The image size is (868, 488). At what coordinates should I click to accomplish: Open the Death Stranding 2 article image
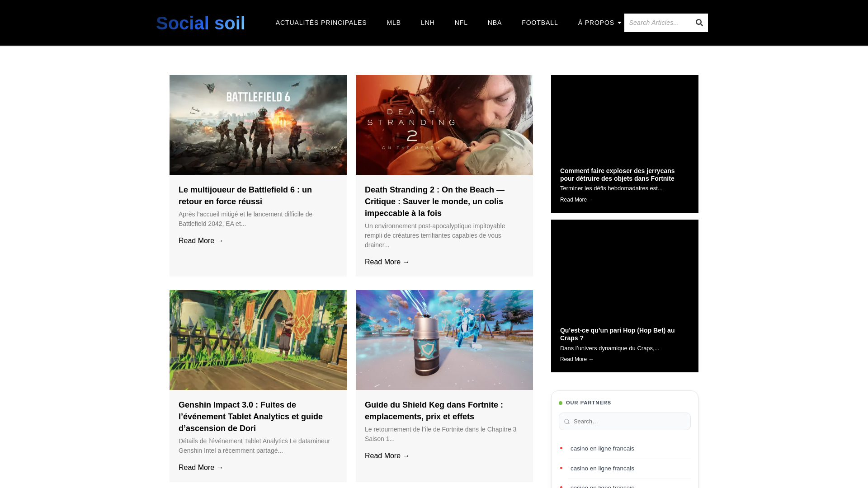(444, 125)
